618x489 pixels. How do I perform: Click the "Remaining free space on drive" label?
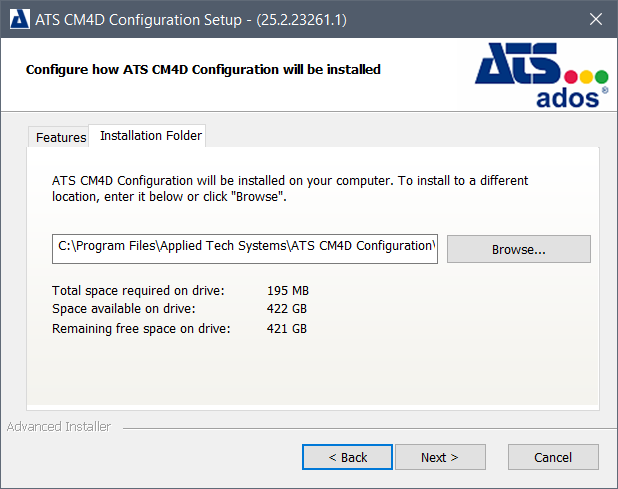point(141,328)
